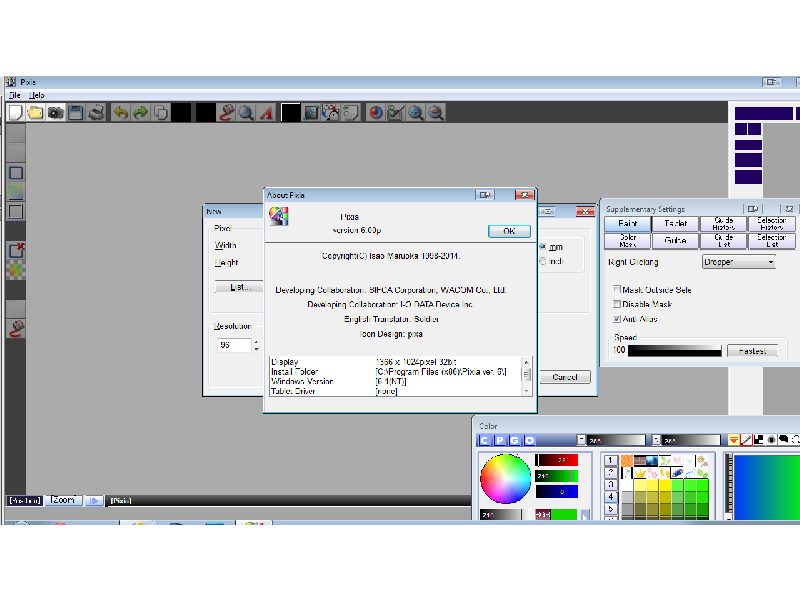Viewport: 800px width, 600px height.
Task: Switch to the Paint tab in Supplementary Settings
Action: click(628, 223)
